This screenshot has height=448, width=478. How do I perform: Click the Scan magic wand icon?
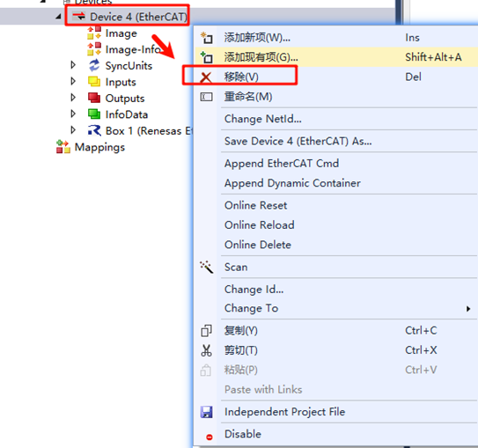coord(206,267)
